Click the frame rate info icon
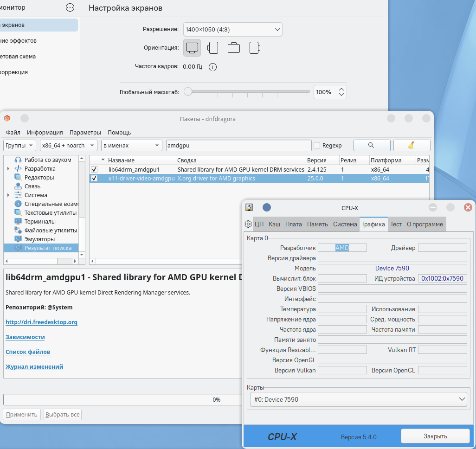This screenshot has height=449, width=476. (x=213, y=67)
